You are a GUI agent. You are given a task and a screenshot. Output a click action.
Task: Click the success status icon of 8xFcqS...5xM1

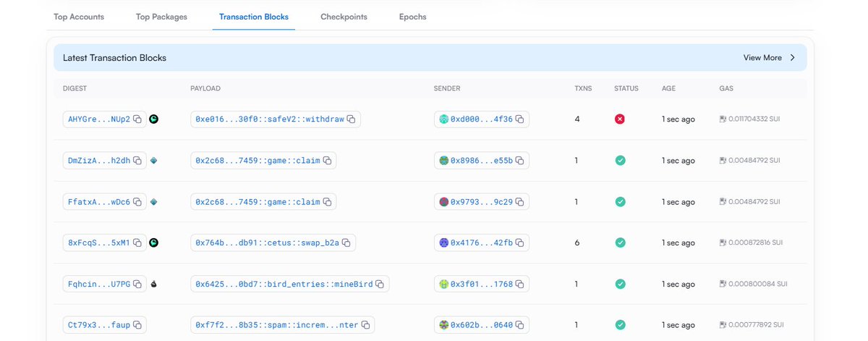point(620,243)
